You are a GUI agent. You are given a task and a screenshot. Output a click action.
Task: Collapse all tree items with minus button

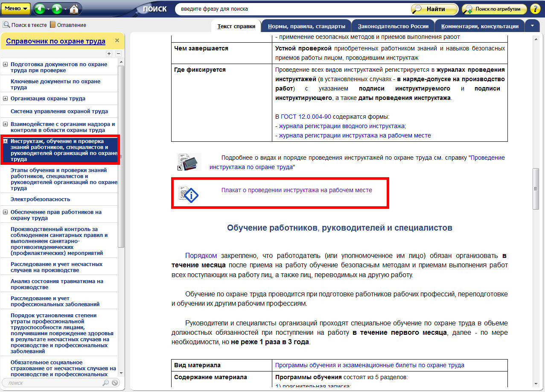tap(118, 54)
